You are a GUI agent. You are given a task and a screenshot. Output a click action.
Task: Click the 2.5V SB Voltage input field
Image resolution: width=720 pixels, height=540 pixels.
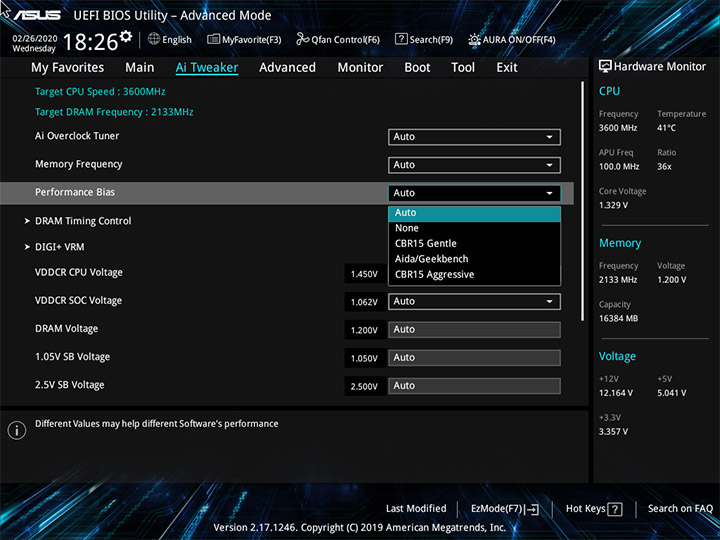(x=474, y=386)
